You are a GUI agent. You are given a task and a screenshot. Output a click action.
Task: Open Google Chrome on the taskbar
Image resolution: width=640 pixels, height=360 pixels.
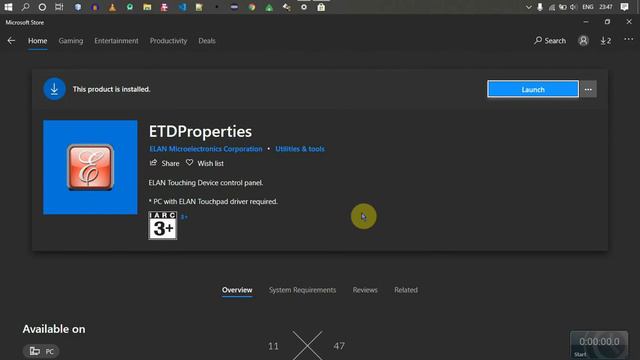pos(252,7)
